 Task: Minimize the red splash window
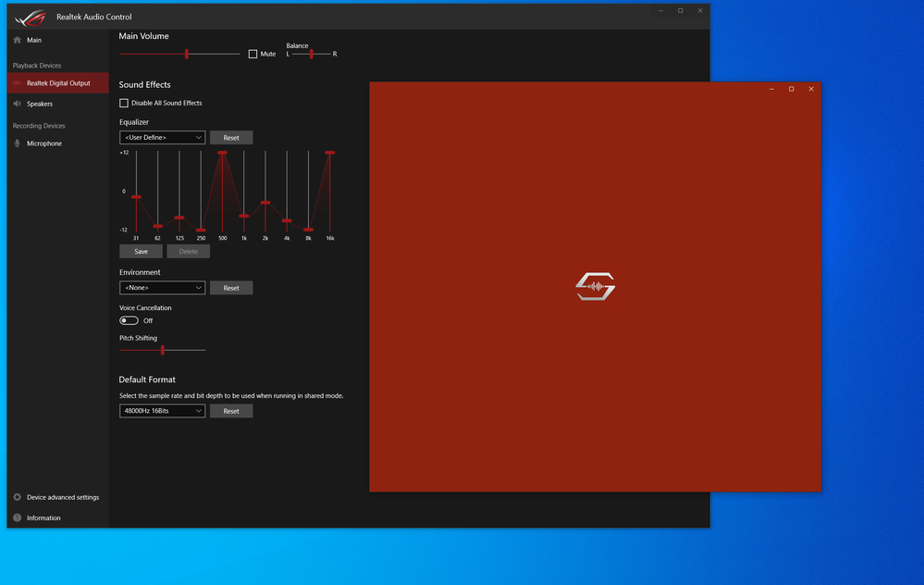[771, 89]
